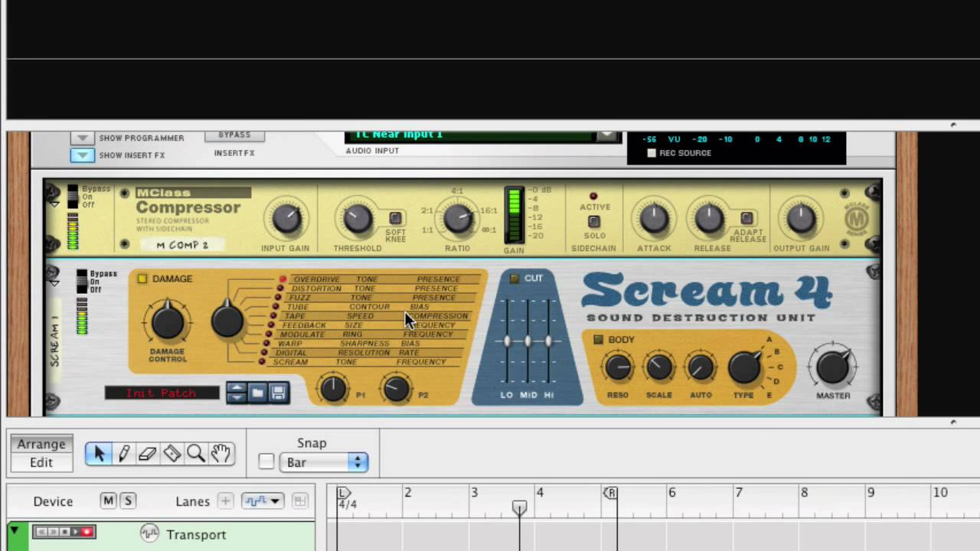The image size is (980, 551).
Task: Select the Warp damage type LED
Action: [x=266, y=344]
